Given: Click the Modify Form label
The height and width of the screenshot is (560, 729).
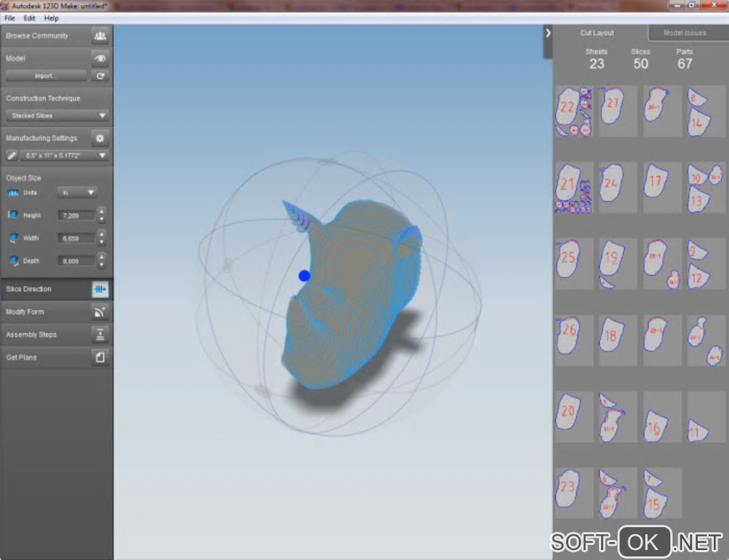Looking at the screenshot, I should coord(24,312).
